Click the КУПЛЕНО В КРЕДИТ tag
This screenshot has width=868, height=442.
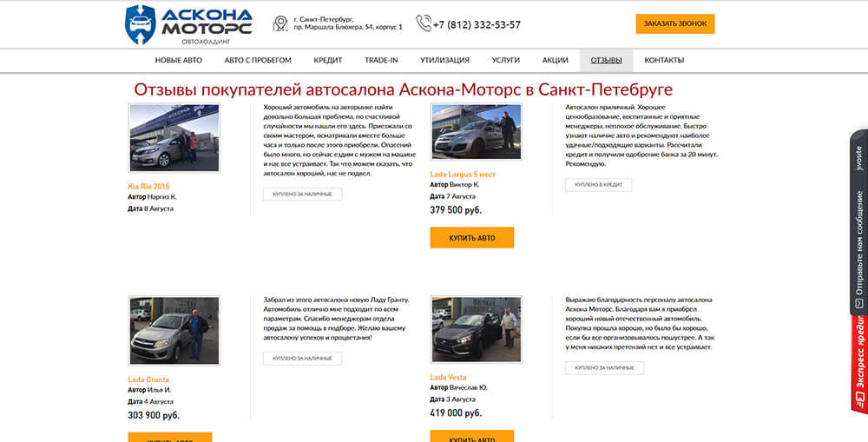click(x=598, y=184)
